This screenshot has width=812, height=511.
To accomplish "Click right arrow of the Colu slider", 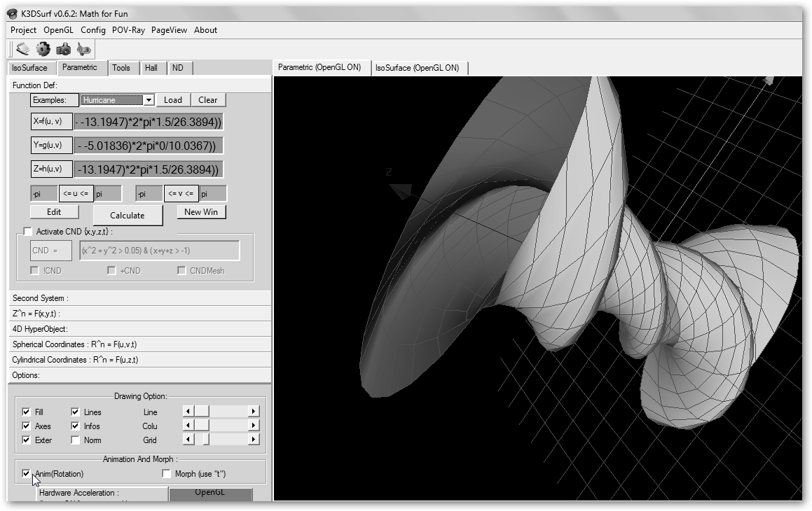I will (x=254, y=426).
